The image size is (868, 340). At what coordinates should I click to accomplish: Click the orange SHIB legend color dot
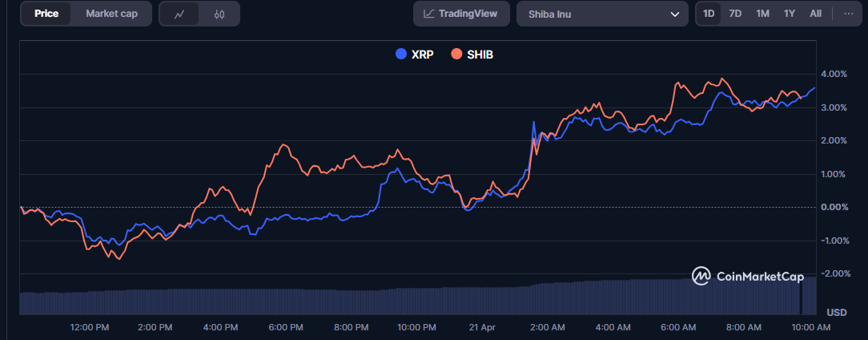pyautogui.click(x=457, y=55)
